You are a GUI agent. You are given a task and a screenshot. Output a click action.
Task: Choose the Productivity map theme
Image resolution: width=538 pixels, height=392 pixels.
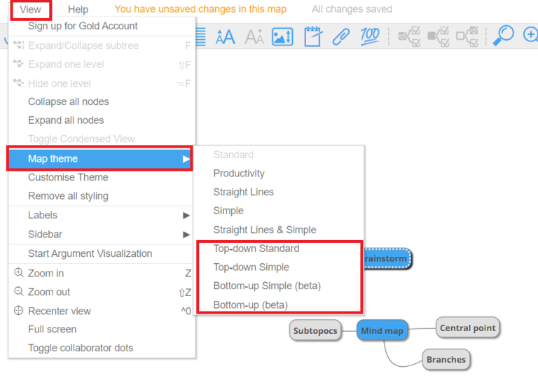[239, 173]
